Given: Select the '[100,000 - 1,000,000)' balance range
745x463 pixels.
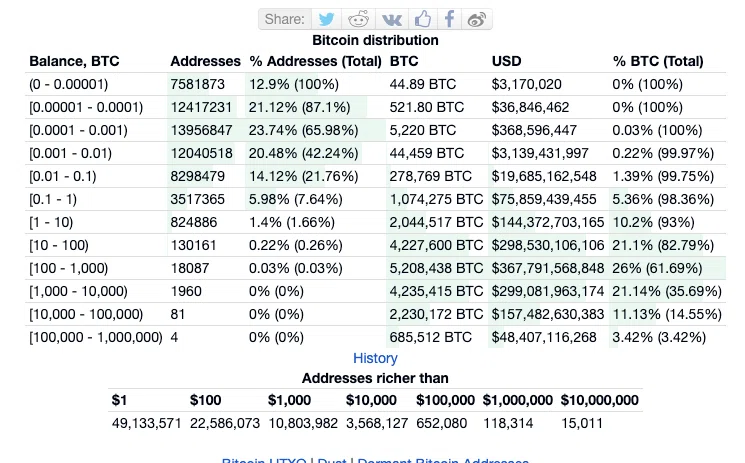Looking at the screenshot, I should [x=96, y=338].
